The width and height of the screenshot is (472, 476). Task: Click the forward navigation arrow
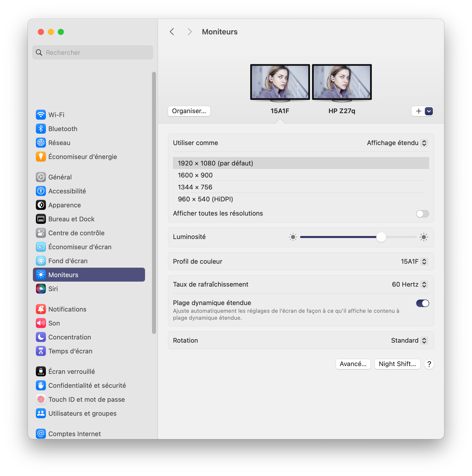190,32
